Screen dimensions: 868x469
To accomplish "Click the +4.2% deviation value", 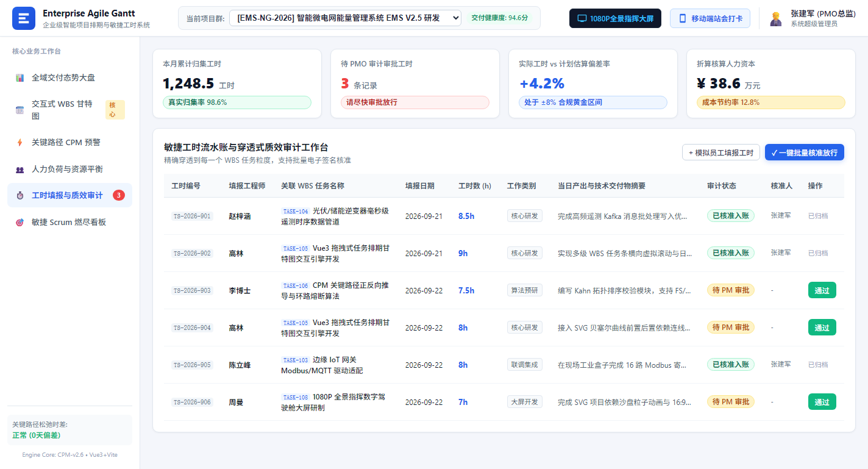I will coord(542,84).
